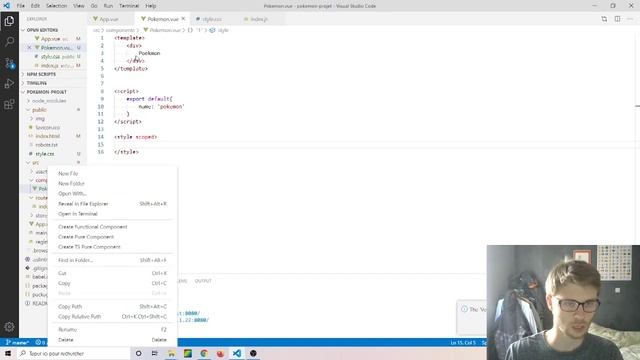
Task: Switch to the style.css tab
Action: (211, 19)
